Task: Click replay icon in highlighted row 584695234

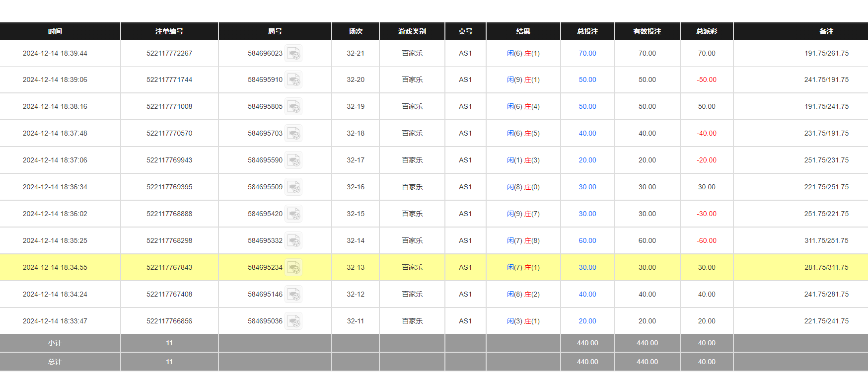Action: pos(294,268)
